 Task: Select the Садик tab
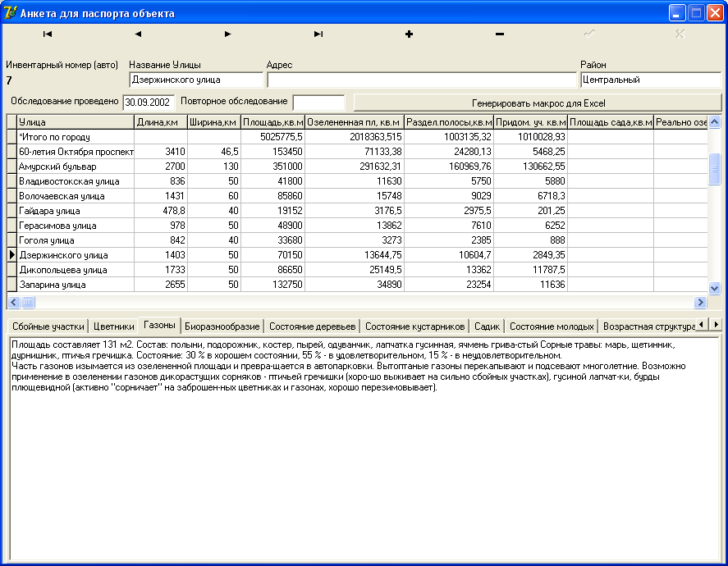point(487,326)
